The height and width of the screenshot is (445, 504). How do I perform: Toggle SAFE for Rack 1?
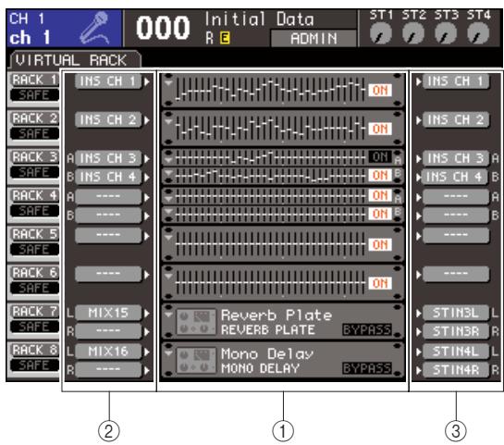(34, 95)
